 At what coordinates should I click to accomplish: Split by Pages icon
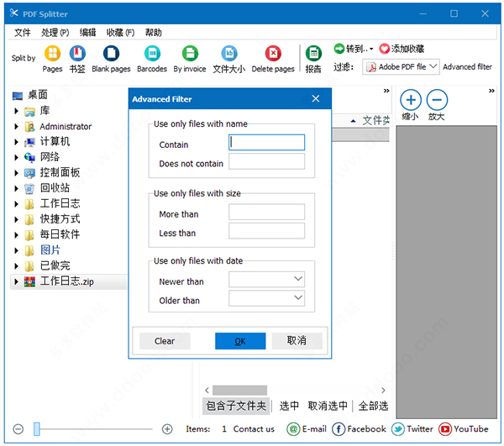[x=52, y=54]
